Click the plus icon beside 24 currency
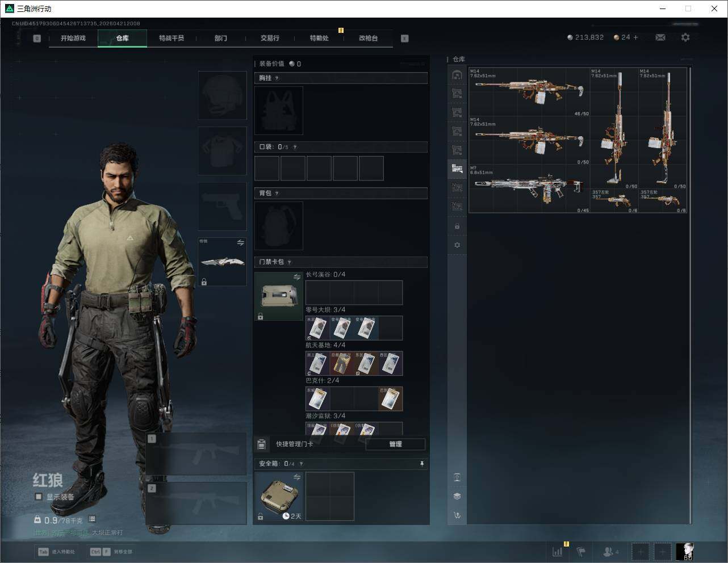The image size is (728, 563). [635, 37]
